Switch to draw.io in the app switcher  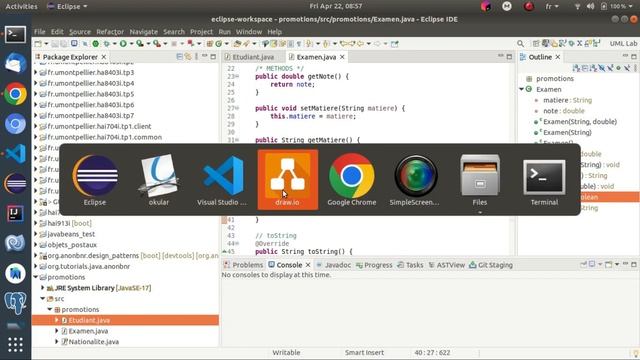click(x=287, y=180)
